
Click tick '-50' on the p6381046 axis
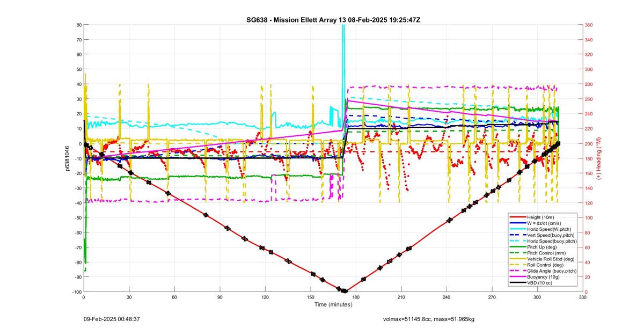77,217
